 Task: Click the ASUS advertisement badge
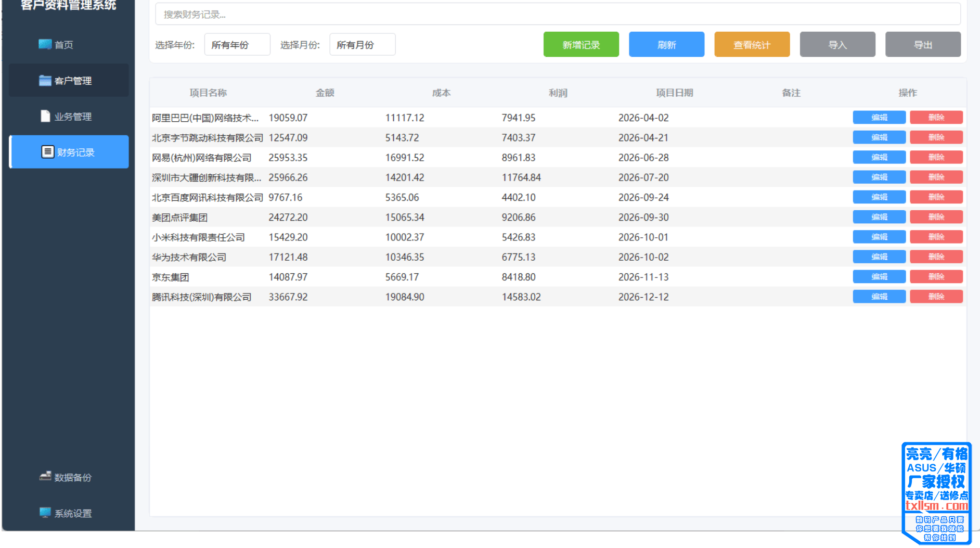pyautogui.click(x=936, y=492)
